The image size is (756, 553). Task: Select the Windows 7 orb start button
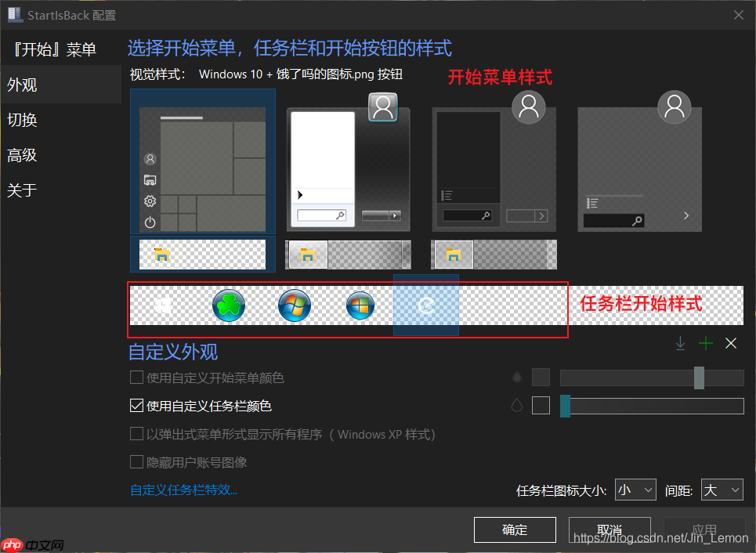(295, 305)
